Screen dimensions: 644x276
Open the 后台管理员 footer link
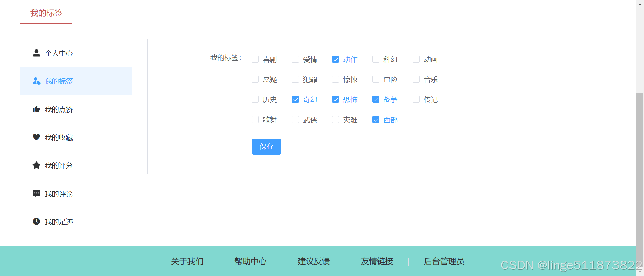click(444, 261)
